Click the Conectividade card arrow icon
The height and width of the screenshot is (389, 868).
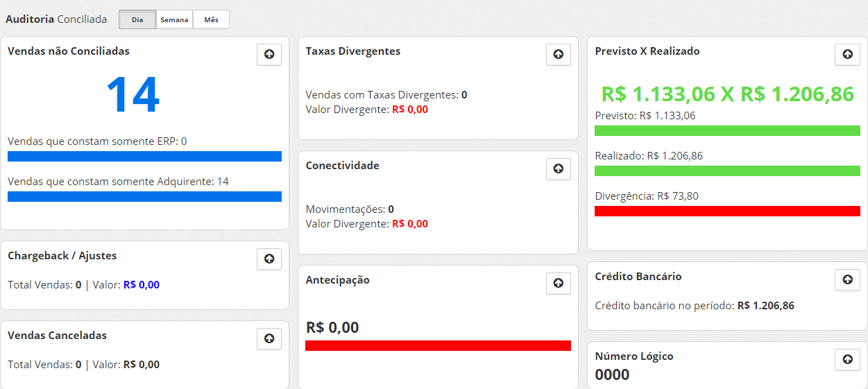(x=559, y=168)
